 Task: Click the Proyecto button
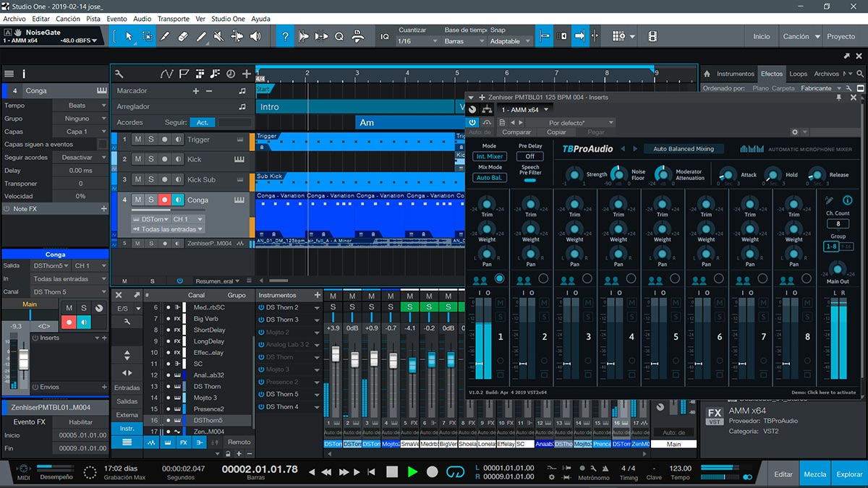(x=841, y=36)
